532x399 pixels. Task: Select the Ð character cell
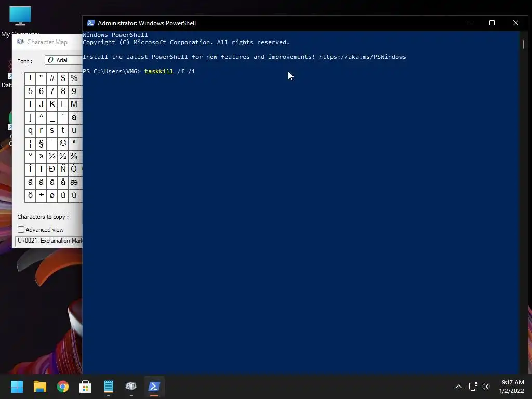(x=52, y=169)
